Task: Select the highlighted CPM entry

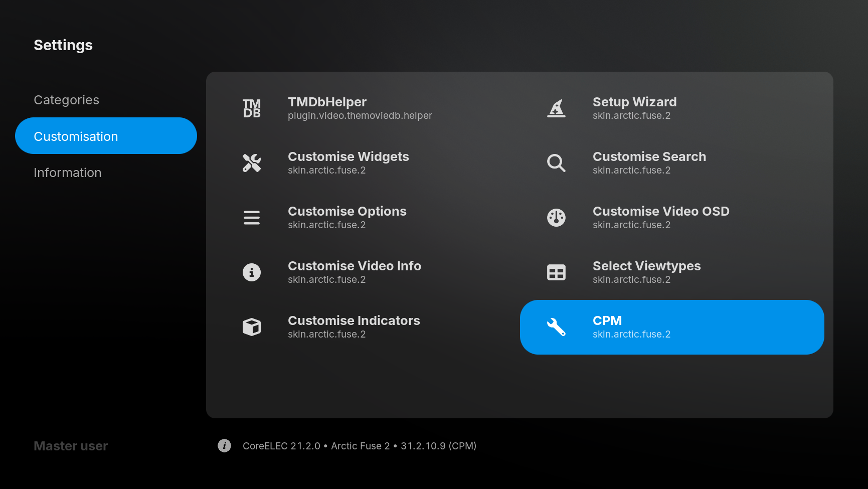Action: [x=672, y=327]
